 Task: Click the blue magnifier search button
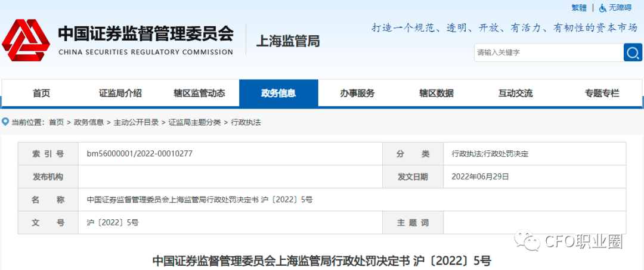[x=633, y=52]
